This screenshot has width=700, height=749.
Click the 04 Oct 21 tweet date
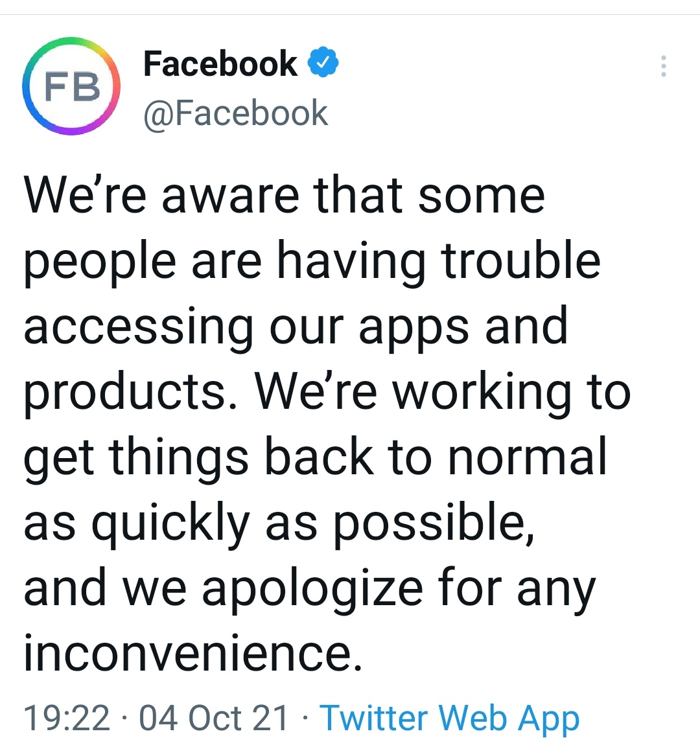[214, 719]
